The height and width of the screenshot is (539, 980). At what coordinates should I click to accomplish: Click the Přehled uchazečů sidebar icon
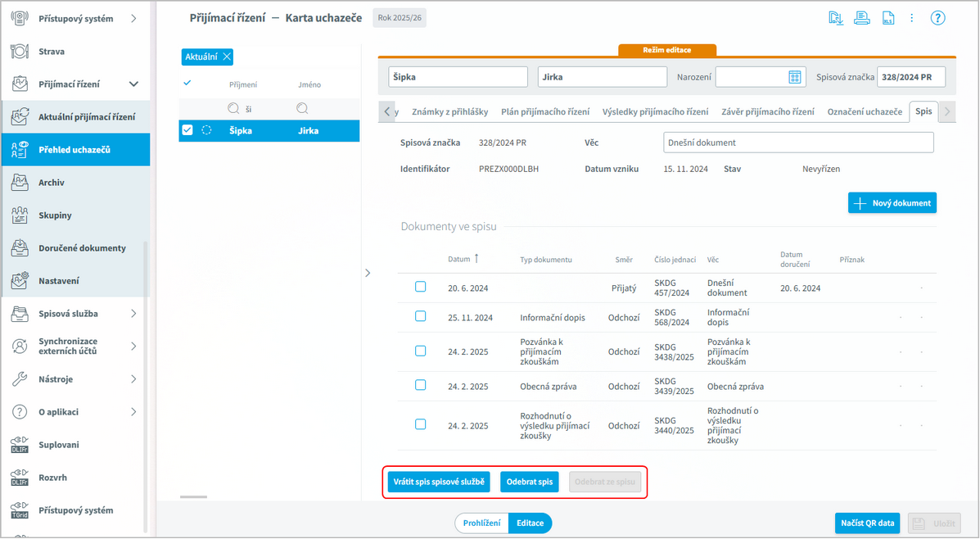pyautogui.click(x=20, y=149)
